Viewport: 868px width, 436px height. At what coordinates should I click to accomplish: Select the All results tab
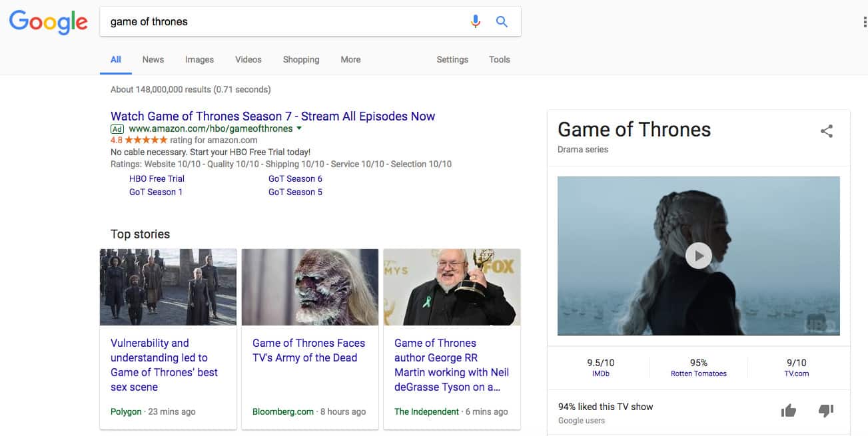pos(116,59)
